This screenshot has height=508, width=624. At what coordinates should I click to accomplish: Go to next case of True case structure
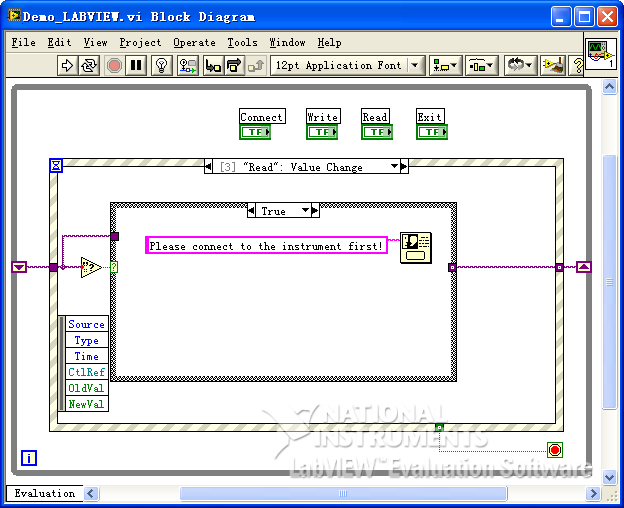click(x=315, y=210)
